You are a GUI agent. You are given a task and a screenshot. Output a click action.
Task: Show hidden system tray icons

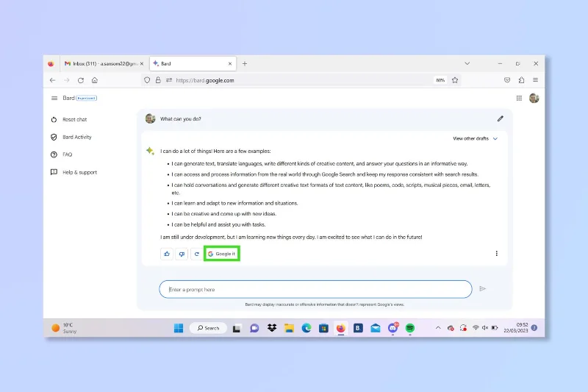437,328
